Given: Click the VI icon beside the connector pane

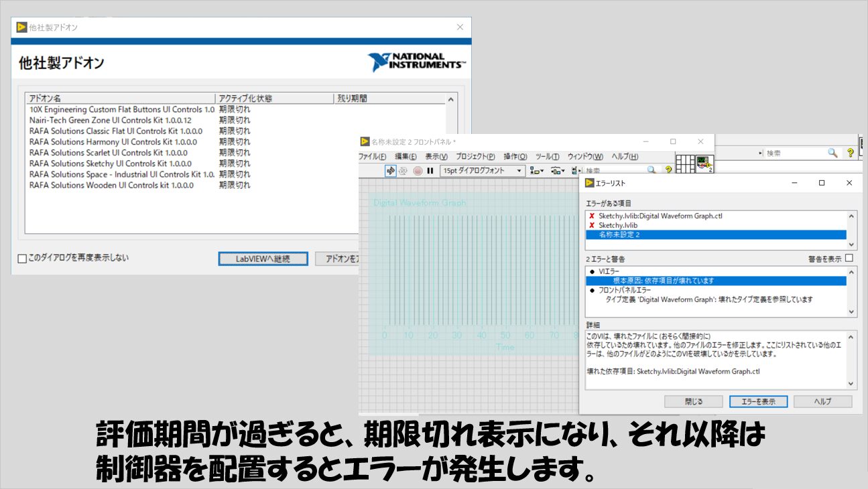Looking at the screenshot, I should coord(704,163).
